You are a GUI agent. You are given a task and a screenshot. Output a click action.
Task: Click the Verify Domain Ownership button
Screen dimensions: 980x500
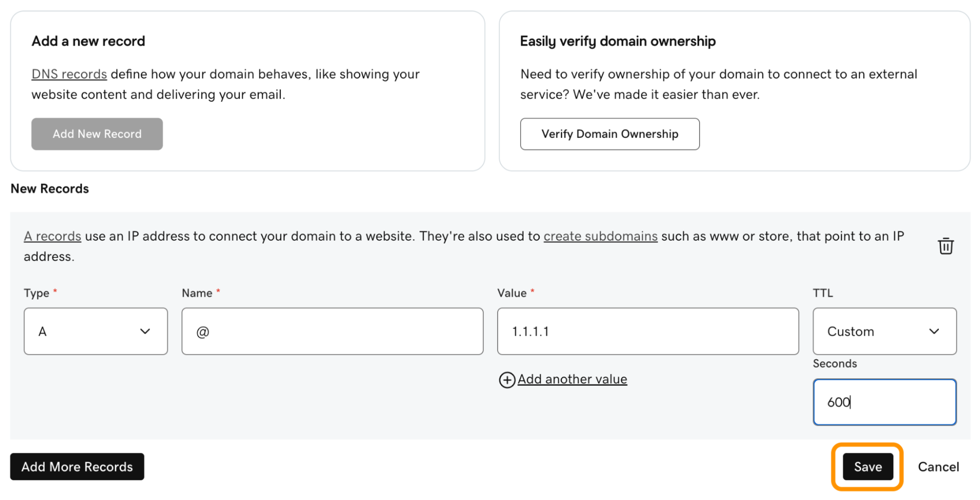point(610,134)
